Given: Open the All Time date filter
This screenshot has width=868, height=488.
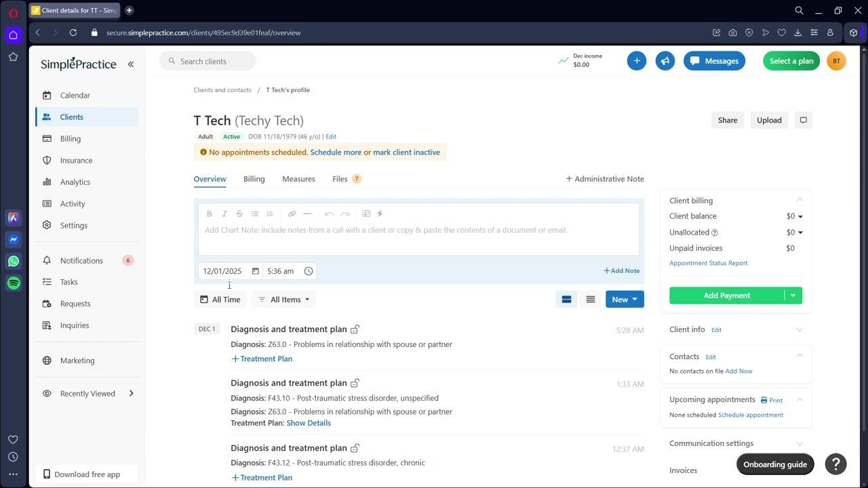Looking at the screenshot, I should tap(220, 300).
